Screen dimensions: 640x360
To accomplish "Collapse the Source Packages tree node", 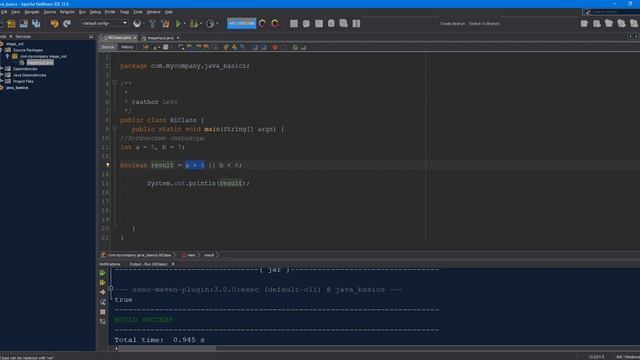I will [2, 50].
